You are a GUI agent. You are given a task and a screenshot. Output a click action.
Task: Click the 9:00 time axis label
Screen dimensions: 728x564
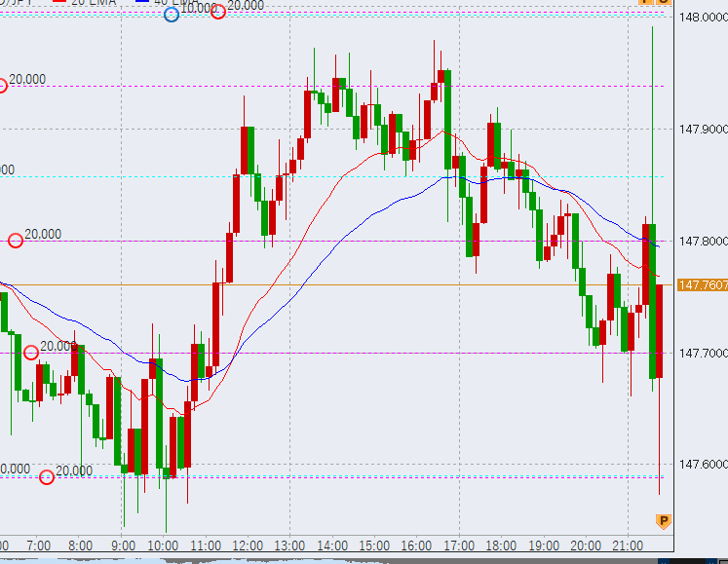[x=122, y=544]
